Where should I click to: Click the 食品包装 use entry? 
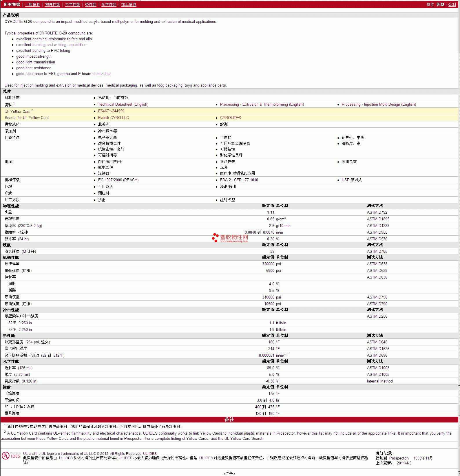[227, 162]
